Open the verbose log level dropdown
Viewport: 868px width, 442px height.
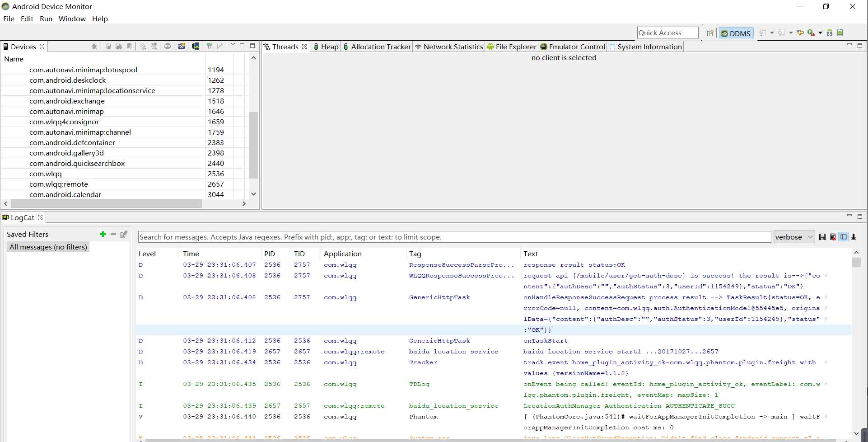794,237
